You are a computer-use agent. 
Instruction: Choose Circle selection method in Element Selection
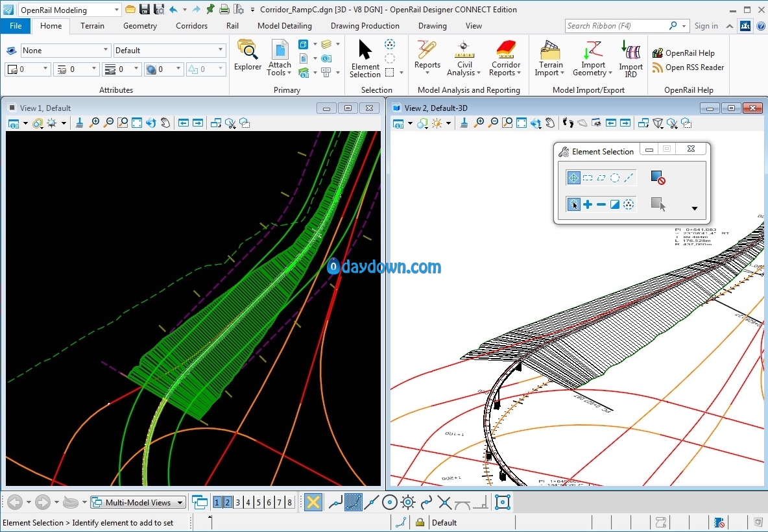tap(615, 178)
